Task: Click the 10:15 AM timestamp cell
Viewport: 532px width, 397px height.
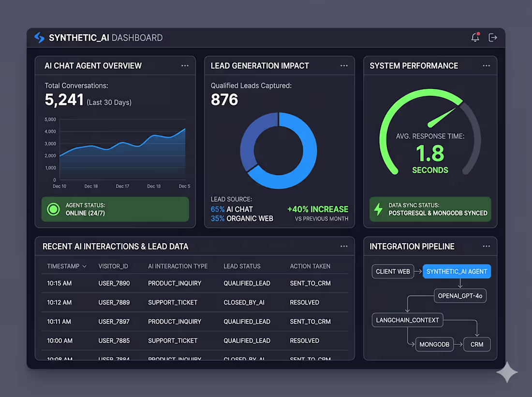Action: coord(59,283)
